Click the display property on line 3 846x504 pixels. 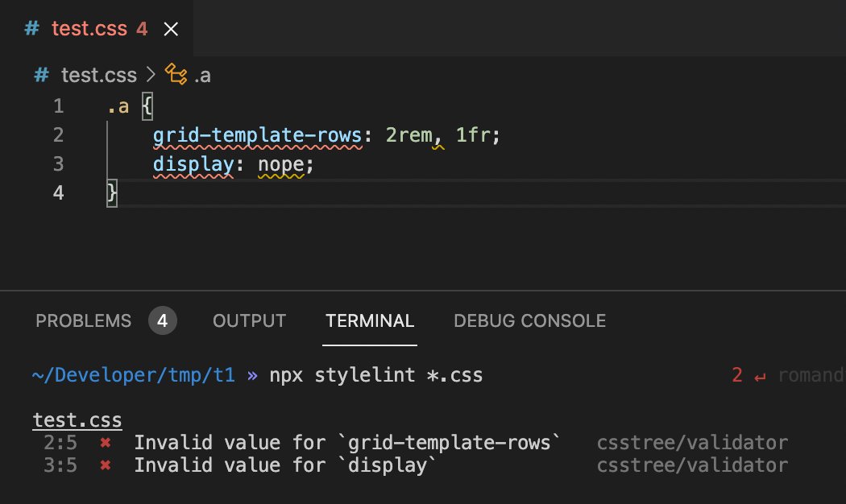(x=193, y=164)
